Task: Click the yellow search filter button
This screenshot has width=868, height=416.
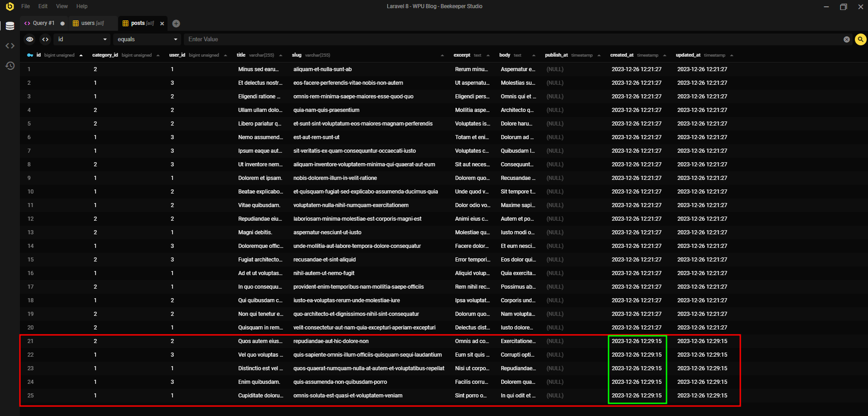Action: coord(860,39)
